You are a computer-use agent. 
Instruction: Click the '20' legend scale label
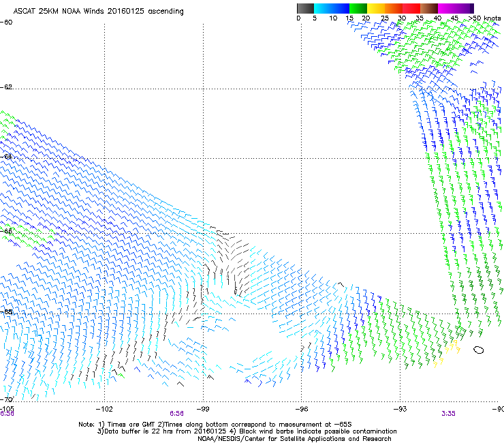pos(366,18)
